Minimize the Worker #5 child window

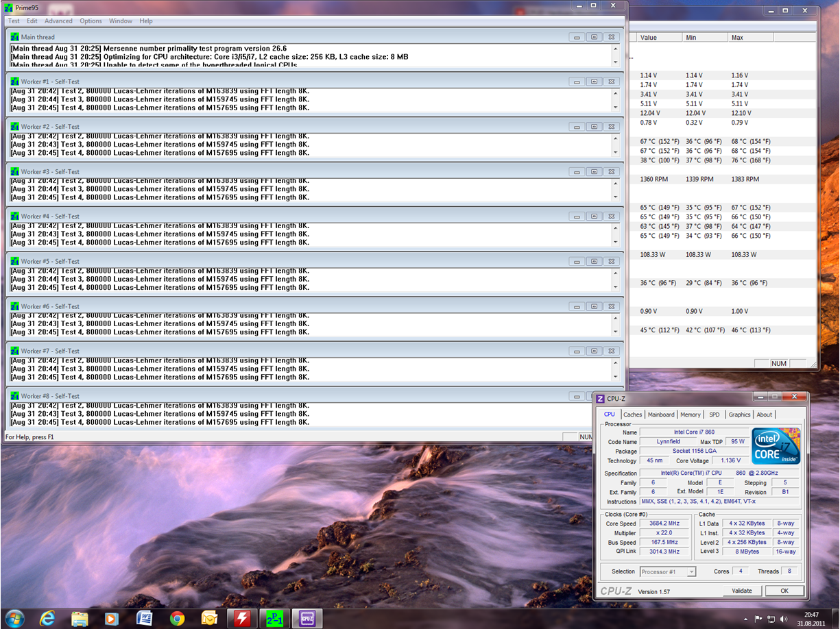coord(577,261)
